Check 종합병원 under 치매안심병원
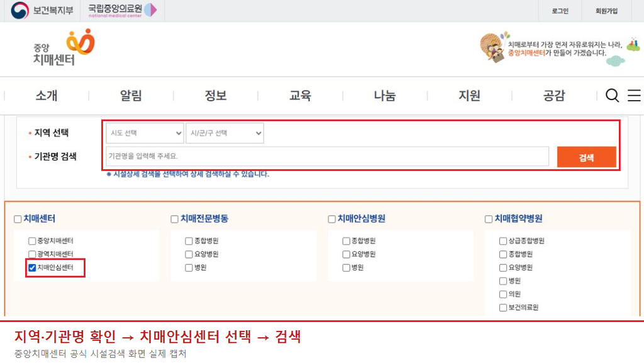Viewport: 644px width, 363px height. tap(347, 240)
